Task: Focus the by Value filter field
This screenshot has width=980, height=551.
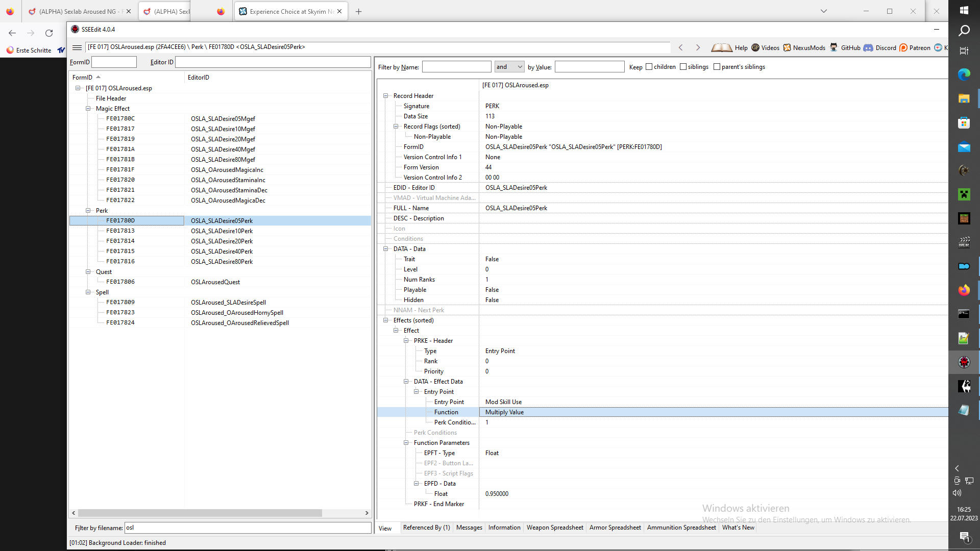Action: (590, 67)
